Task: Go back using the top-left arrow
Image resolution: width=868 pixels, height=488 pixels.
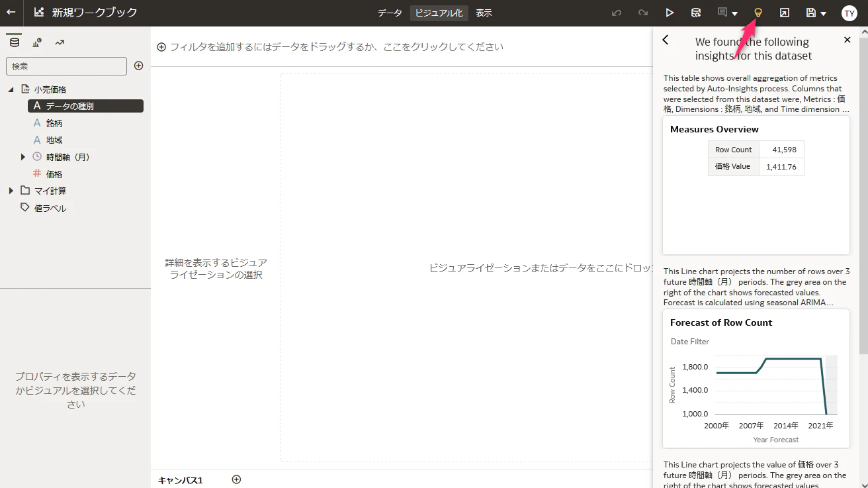Action: [11, 12]
